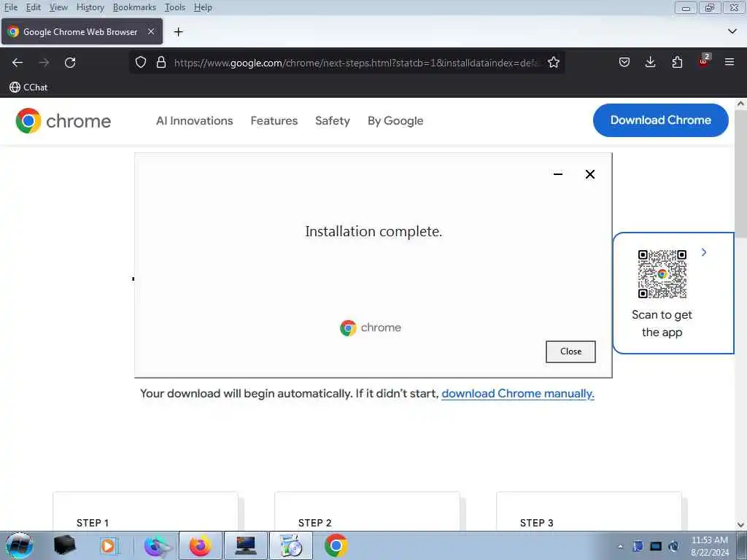View site security padlock info
This screenshot has width=747, height=560.
point(161,63)
